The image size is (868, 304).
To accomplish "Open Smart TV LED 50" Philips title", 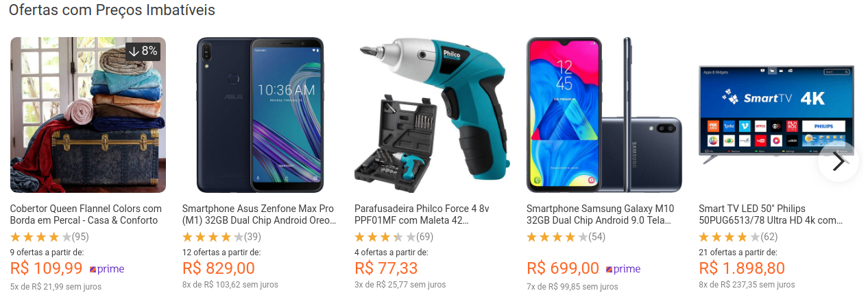I will [x=771, y=214].
